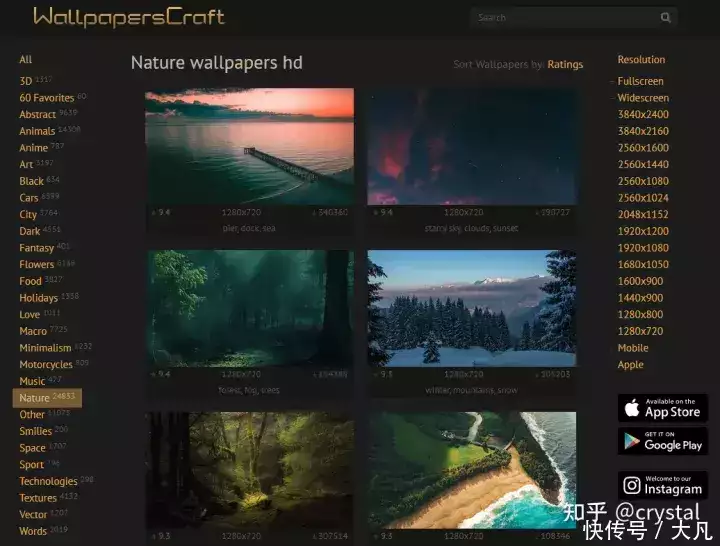This screenshot has width=720, height=546.
Task: Filter by Fullscreen resolution
Action: tap(640, 81)
